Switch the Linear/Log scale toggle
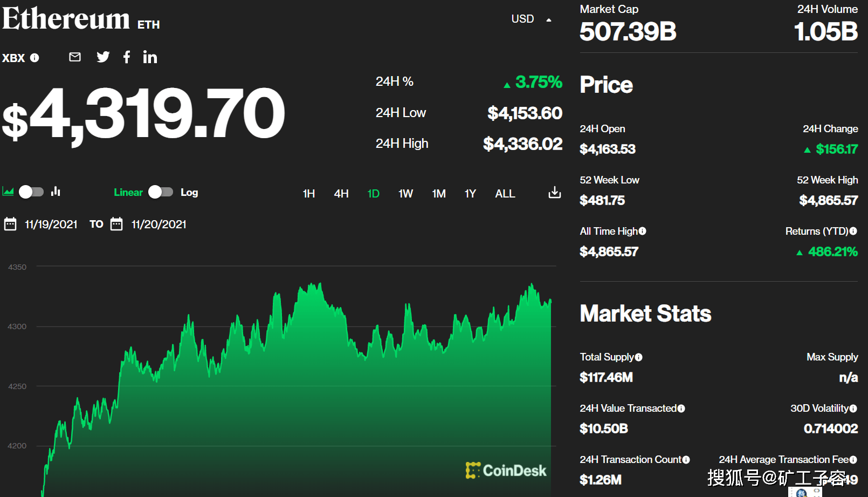Screen dimensions: 868x497 [x=161, y=192]
